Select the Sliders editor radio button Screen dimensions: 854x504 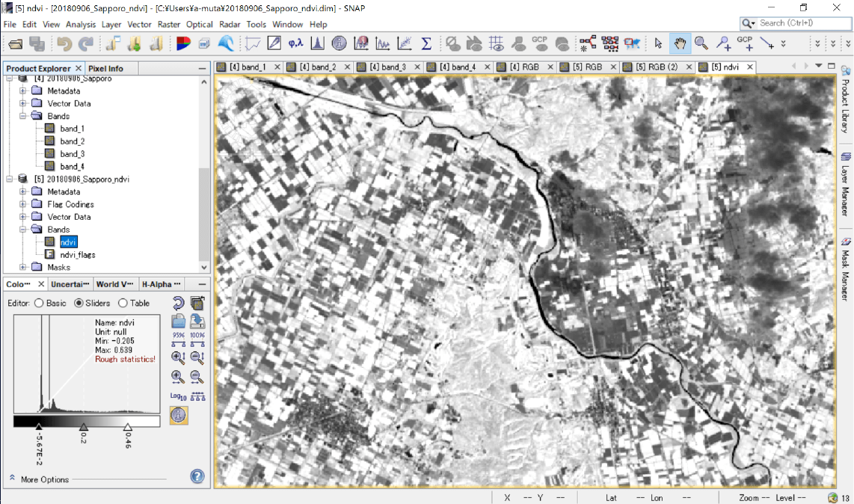[79, 304]
